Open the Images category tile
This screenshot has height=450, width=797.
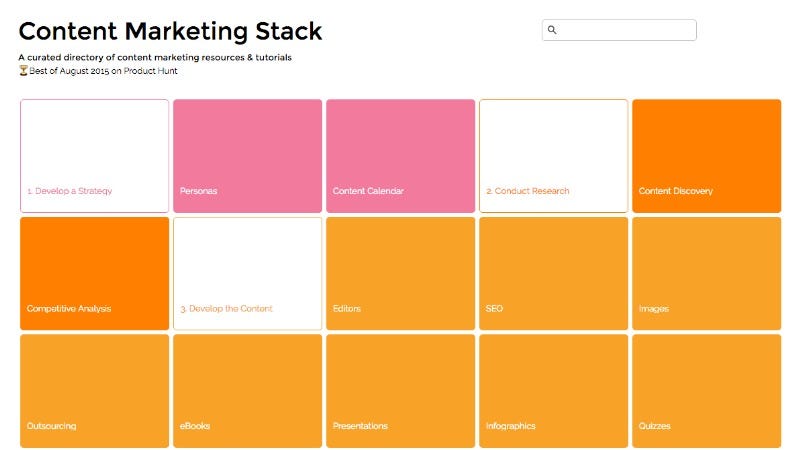706,273
